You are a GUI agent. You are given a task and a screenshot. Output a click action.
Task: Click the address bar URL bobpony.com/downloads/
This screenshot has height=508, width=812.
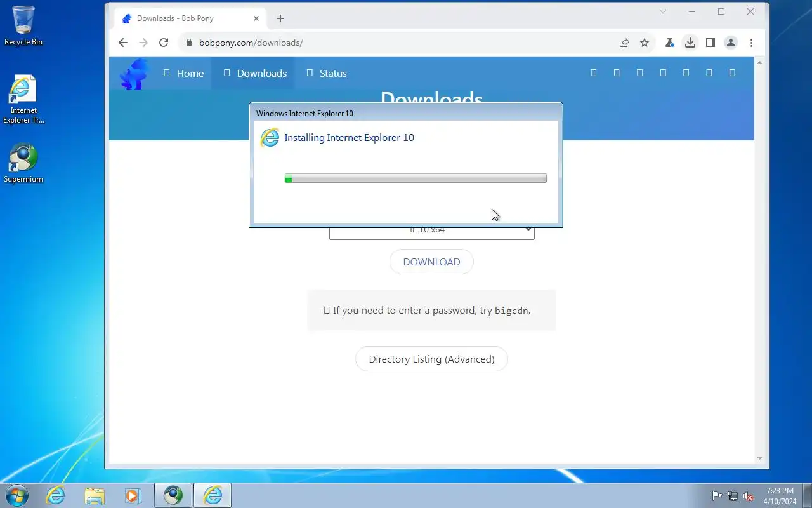(251, 43)
